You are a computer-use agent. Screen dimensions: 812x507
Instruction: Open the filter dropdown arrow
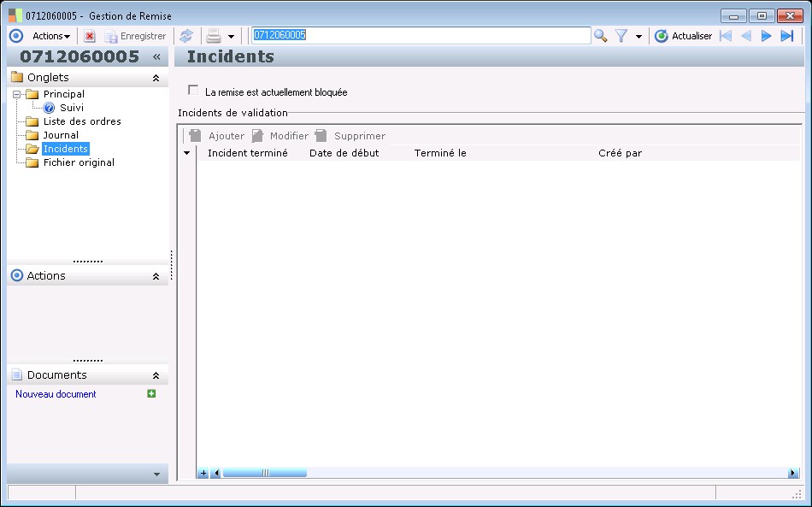638,36
